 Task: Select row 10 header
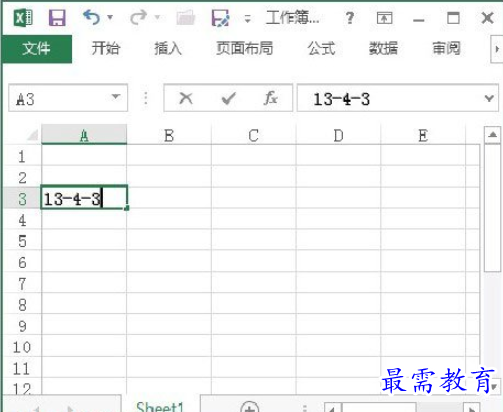[x=22, y=347]
